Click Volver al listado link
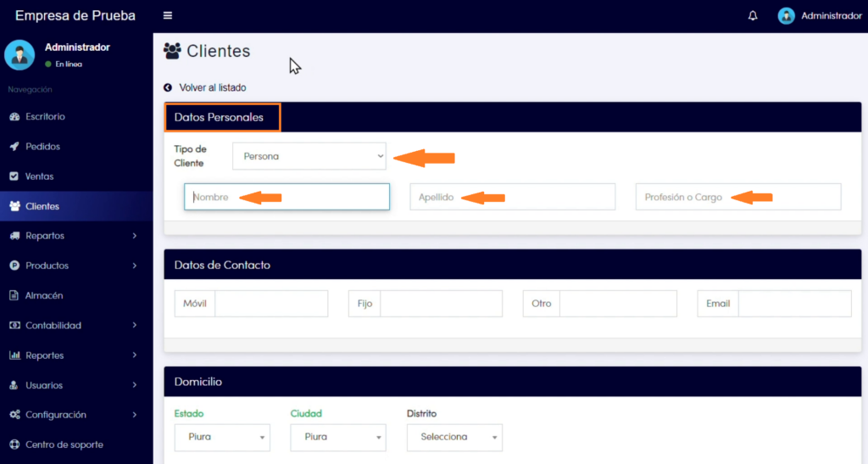 pyautogui.click(x=213, y=87)
